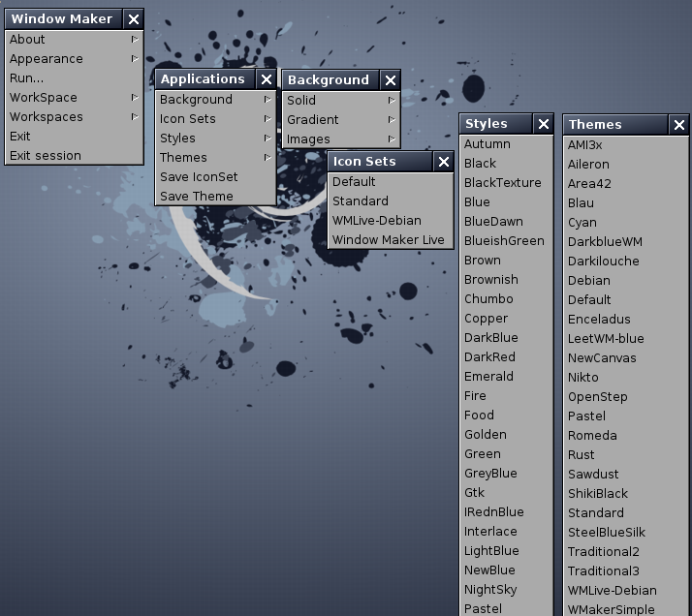
Task: Apply the NightSky style
Action: click(490, 590)
